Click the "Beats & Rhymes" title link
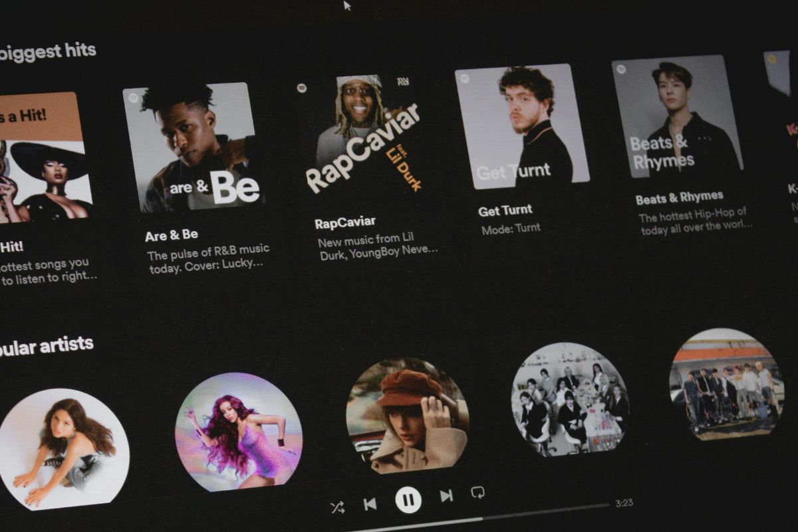 click(x=679, y=198)
